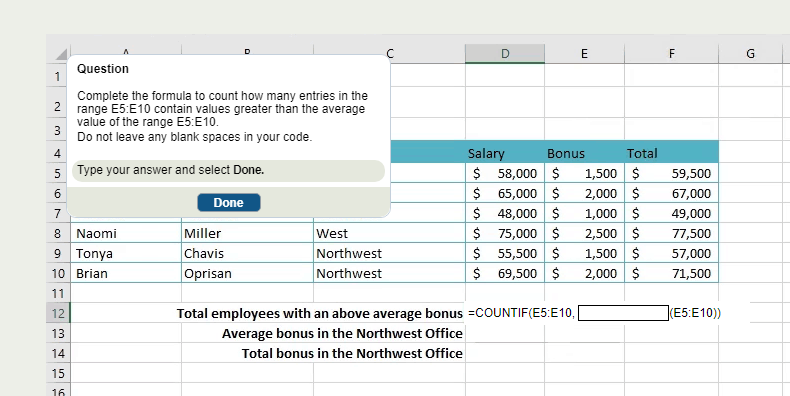Click the cell containing Brian
Viewport: 790px width, 396px height.
pos(126,274)
